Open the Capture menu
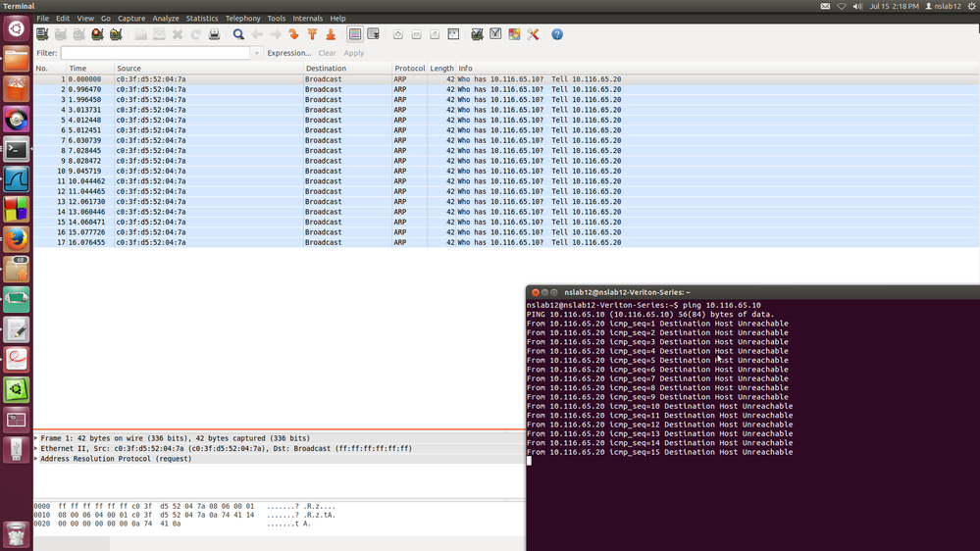 pyautogui.click(x=131, y=18)
